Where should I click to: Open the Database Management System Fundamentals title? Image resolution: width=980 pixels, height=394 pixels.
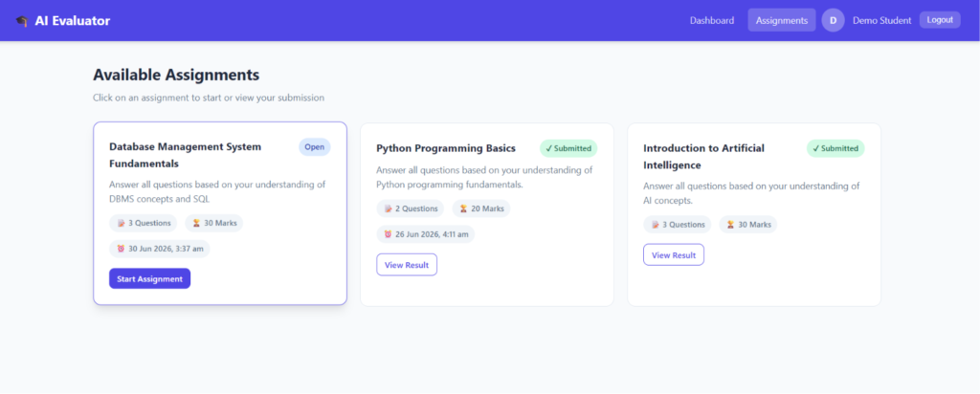coord(186,155)
